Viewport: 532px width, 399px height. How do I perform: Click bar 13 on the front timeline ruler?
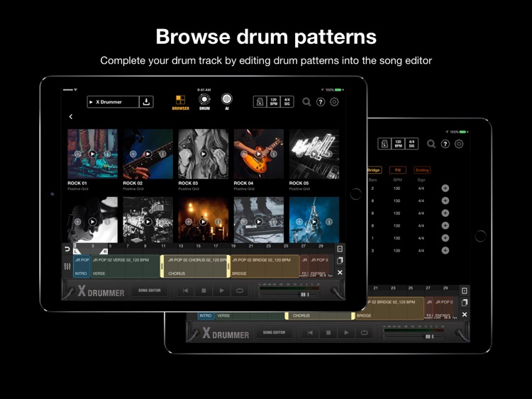pos(181,246)
